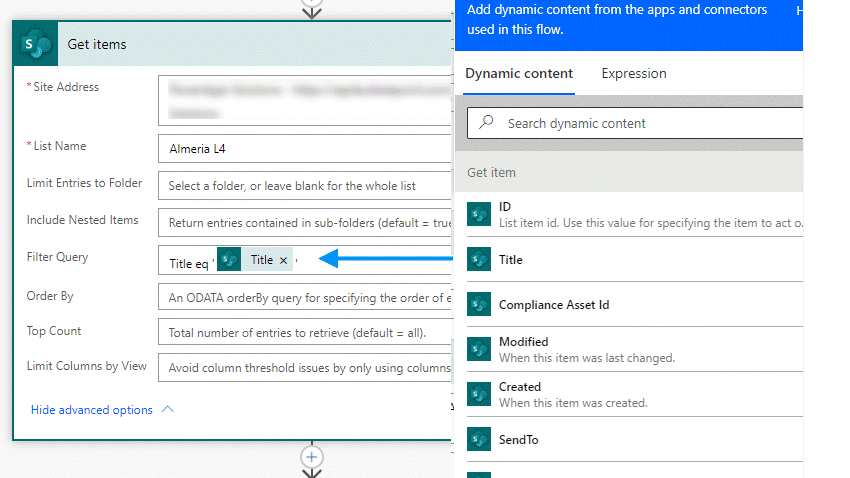This screenshot has width=850, height=478.
Task: Click the List Name label
Action: coord(60,146)
